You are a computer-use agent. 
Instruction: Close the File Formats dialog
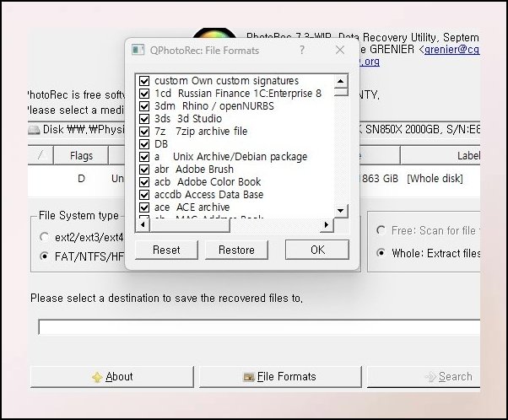tap(340, 50)
